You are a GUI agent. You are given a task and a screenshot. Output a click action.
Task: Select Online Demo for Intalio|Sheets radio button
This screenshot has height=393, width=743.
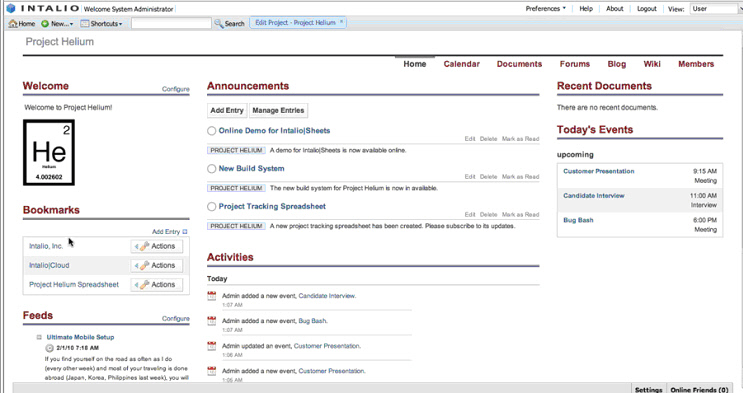211,131
